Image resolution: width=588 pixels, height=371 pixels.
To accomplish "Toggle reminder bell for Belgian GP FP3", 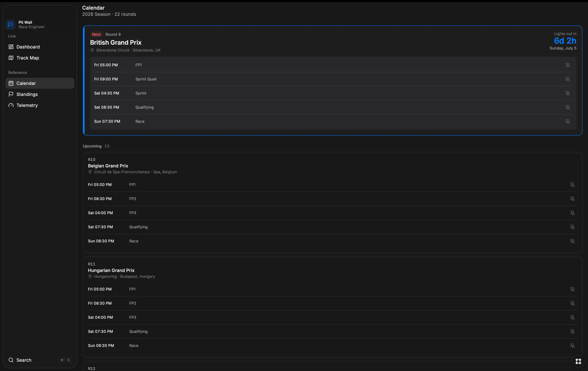I will pos(572,213).
